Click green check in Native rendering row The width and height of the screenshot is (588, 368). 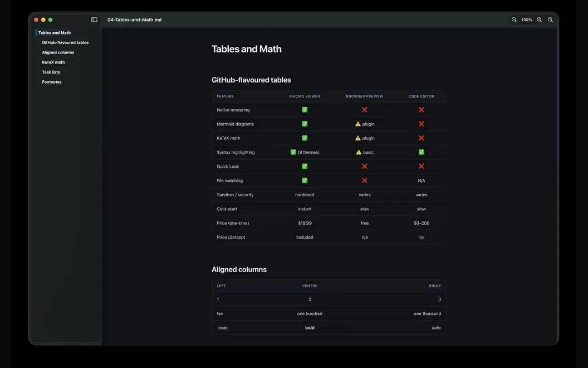[305, 110]
